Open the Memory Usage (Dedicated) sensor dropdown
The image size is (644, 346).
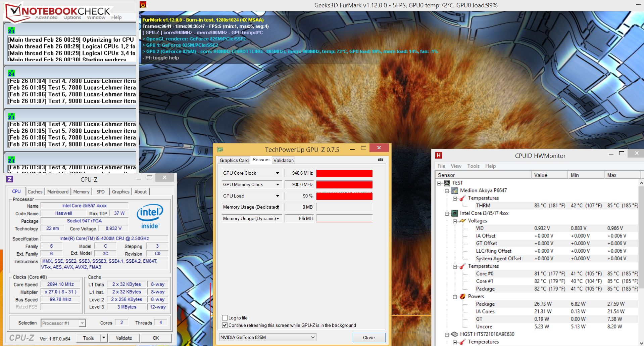pos(278,207)
